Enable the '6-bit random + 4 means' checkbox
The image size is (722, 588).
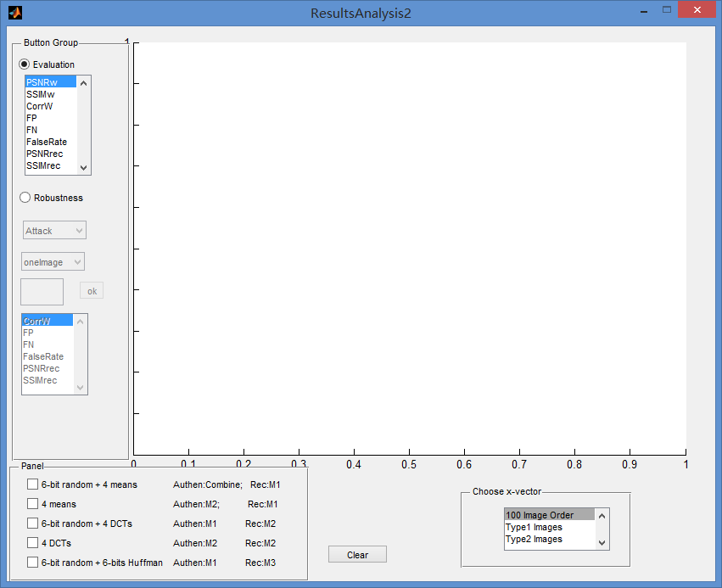pyautogui.click(x=33, y=484)
